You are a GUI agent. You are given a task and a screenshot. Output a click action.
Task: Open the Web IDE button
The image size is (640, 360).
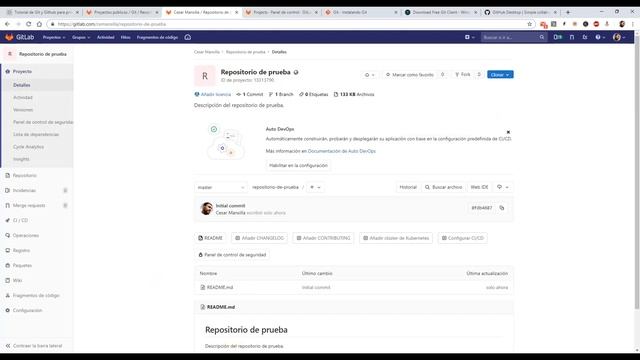pos(479,187)
